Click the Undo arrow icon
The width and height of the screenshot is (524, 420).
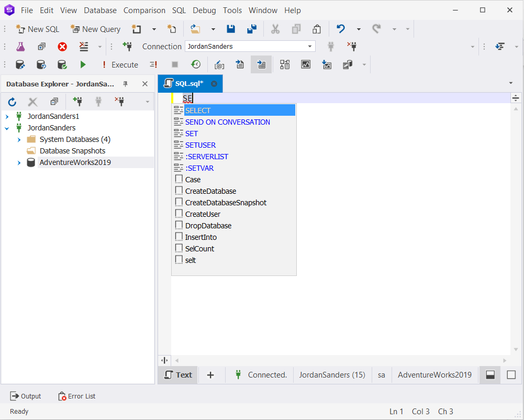(340, 29)
